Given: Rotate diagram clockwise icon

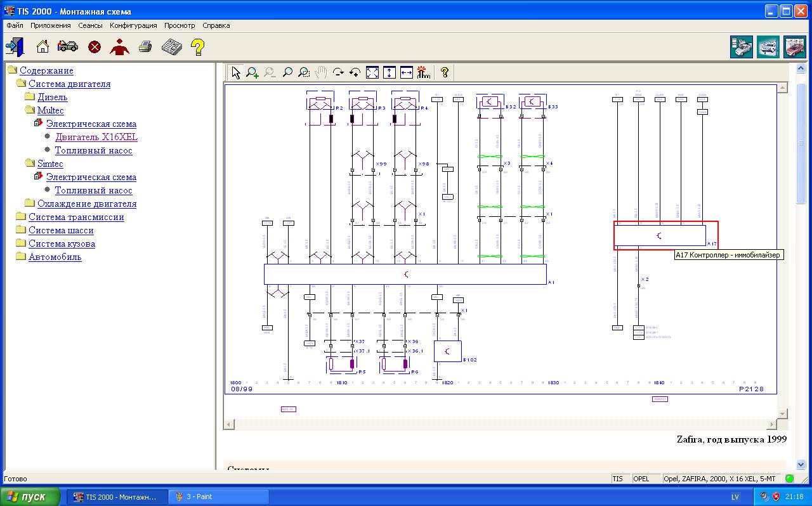Looking at the screenshot, I should click(338, 73).
